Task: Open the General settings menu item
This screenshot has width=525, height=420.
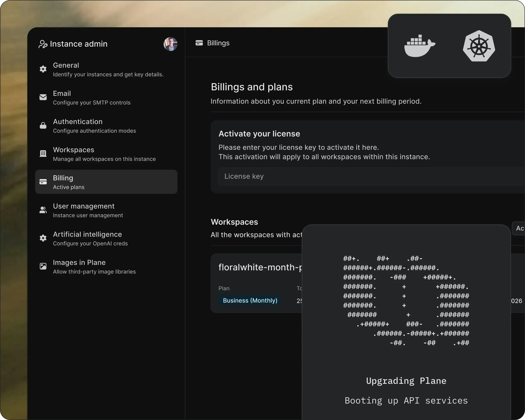Action: click(106, 69)
